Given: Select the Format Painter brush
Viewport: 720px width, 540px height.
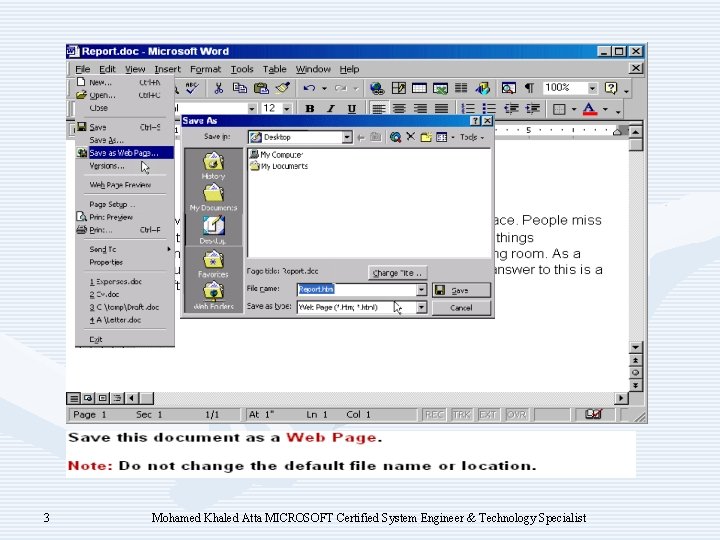Looking at the screenshot, I should (x=282, y=88).
